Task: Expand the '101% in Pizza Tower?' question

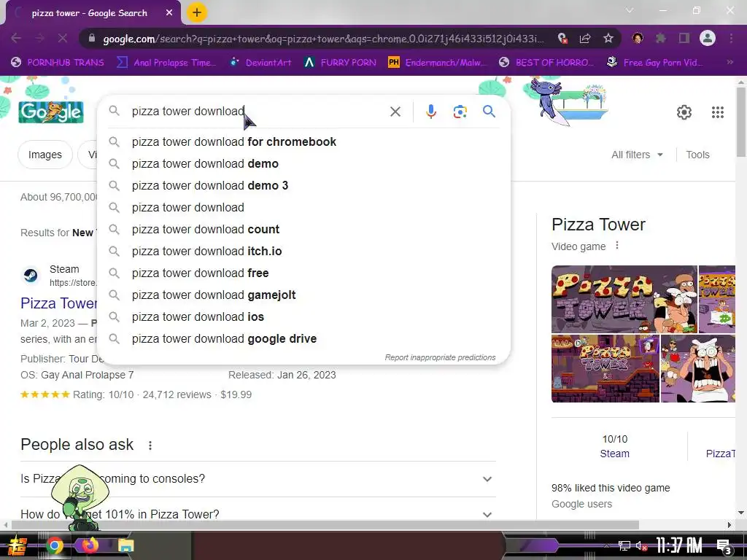Action: (258, 514)
